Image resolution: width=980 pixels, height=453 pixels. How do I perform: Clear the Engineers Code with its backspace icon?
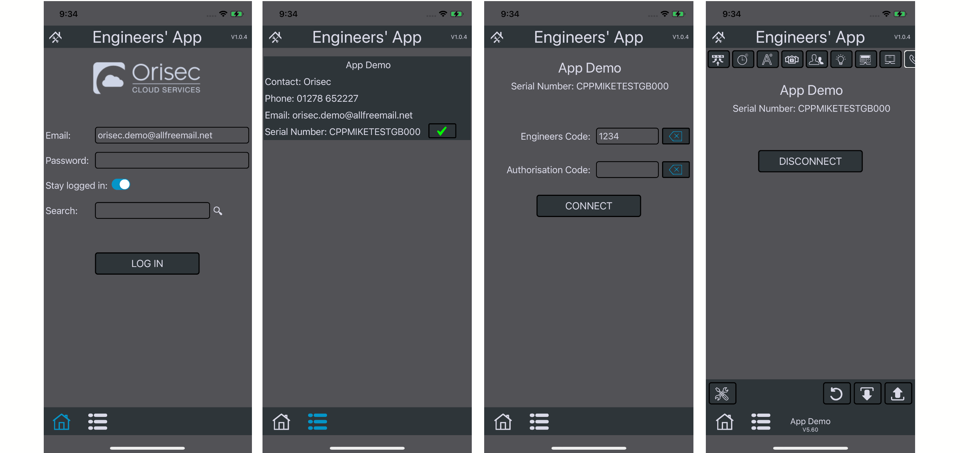tap(676, 136)
